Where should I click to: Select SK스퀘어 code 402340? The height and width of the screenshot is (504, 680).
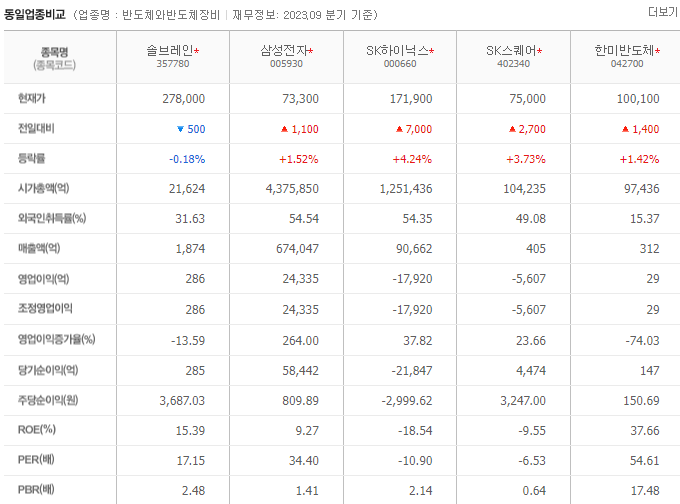(513, 64)
